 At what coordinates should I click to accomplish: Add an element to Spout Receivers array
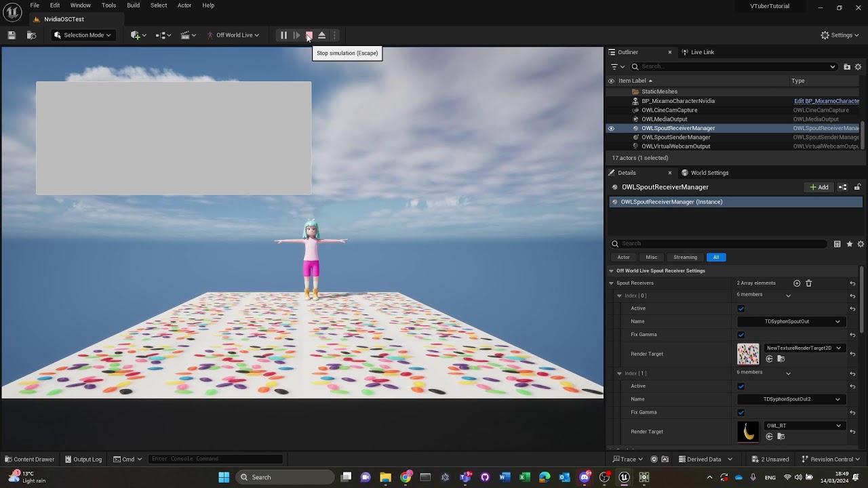pos(797,283)
